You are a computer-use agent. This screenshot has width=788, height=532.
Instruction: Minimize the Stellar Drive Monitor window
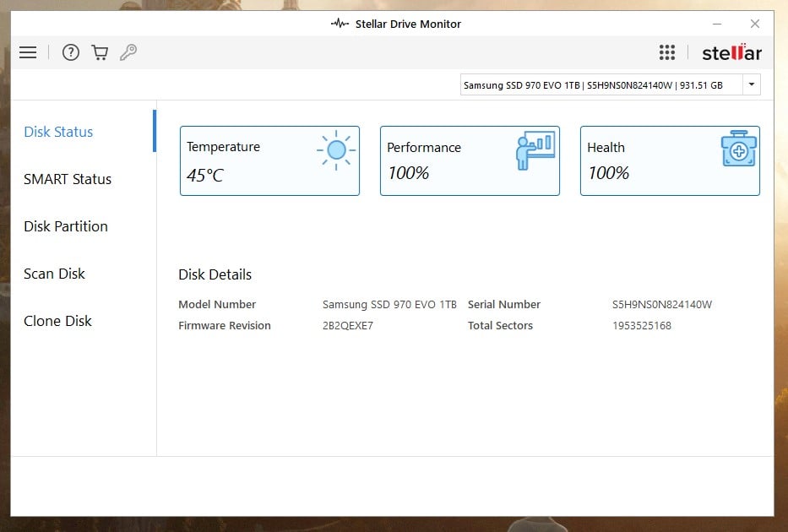(717, 24)
